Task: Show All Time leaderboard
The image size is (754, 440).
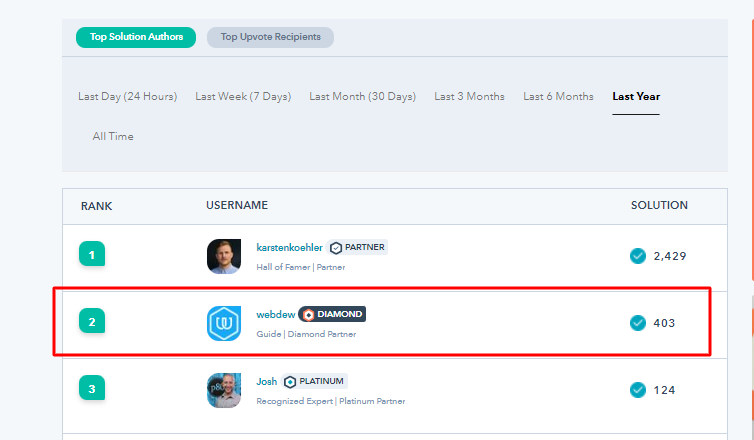Action: pyautogui.click(x=113, y=136)
